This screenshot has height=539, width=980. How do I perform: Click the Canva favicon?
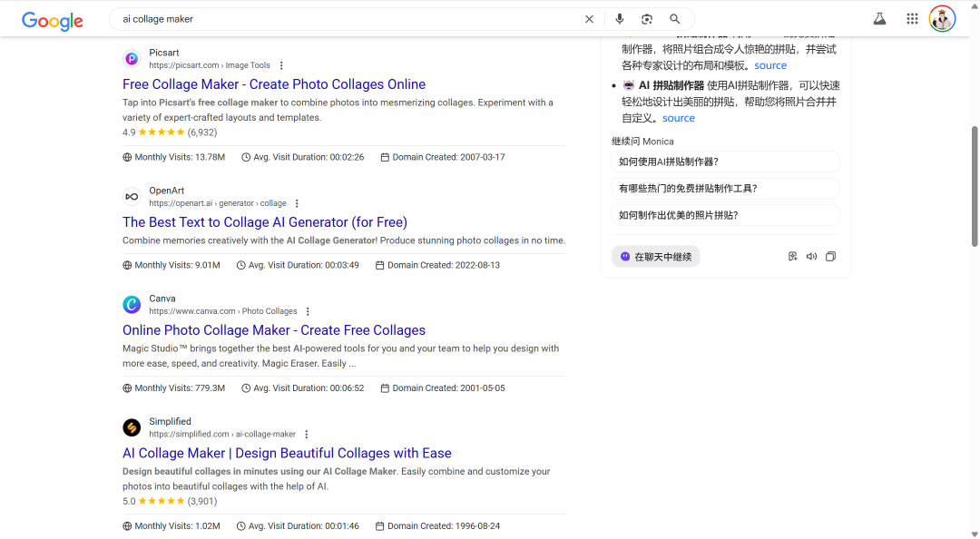point(132,305)
